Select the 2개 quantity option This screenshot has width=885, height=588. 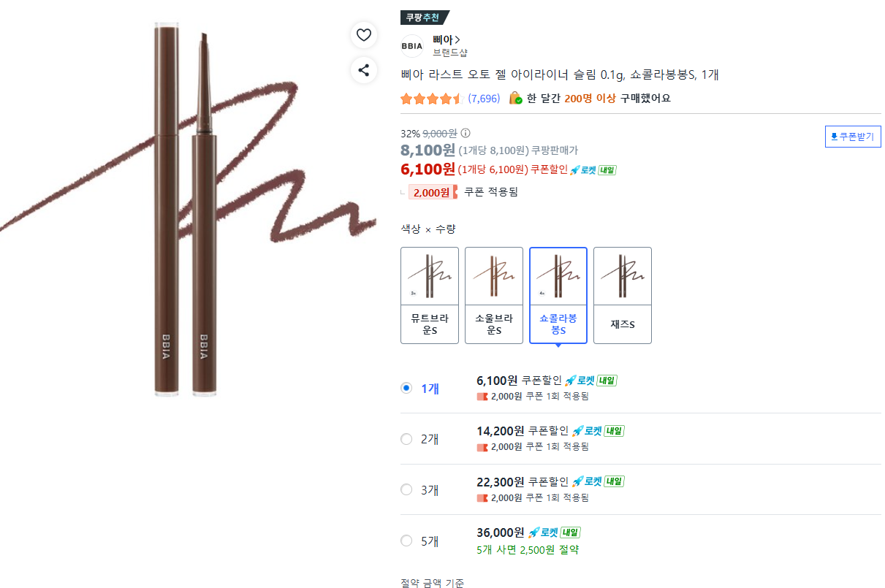(x=406, y=439)
